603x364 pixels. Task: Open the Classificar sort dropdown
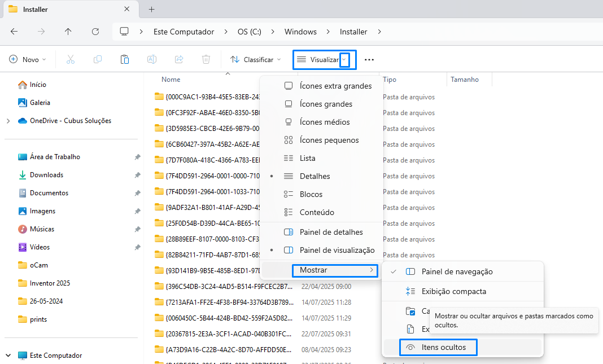pyautogui.click(x=256, y=59)
